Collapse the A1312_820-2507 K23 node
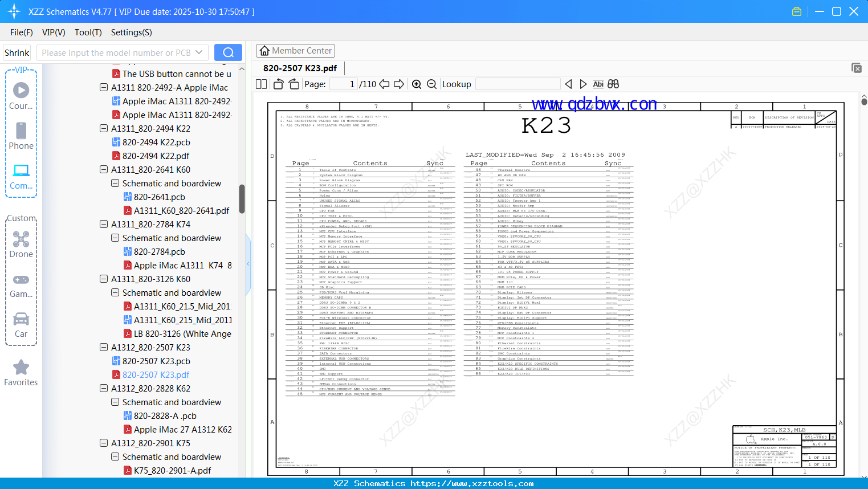This screenshot has height=489, width=868. tap(104, 348)
